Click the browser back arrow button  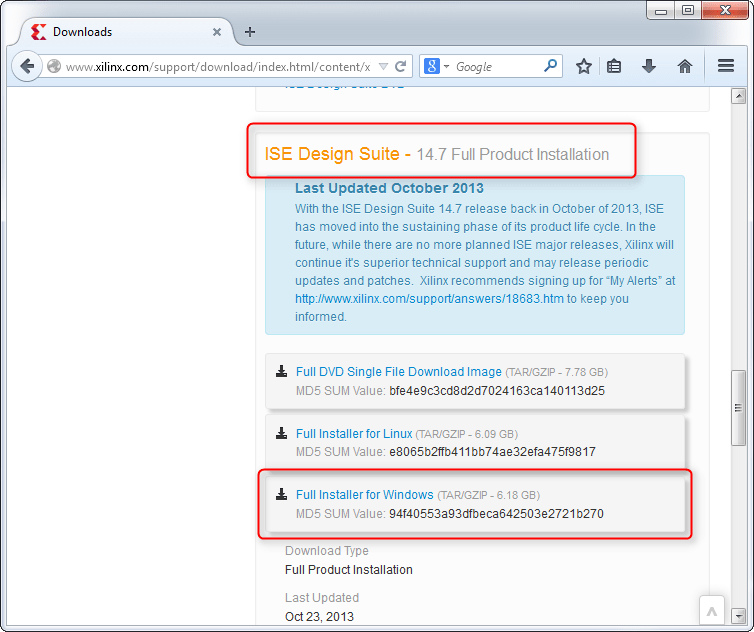[27, 66]
